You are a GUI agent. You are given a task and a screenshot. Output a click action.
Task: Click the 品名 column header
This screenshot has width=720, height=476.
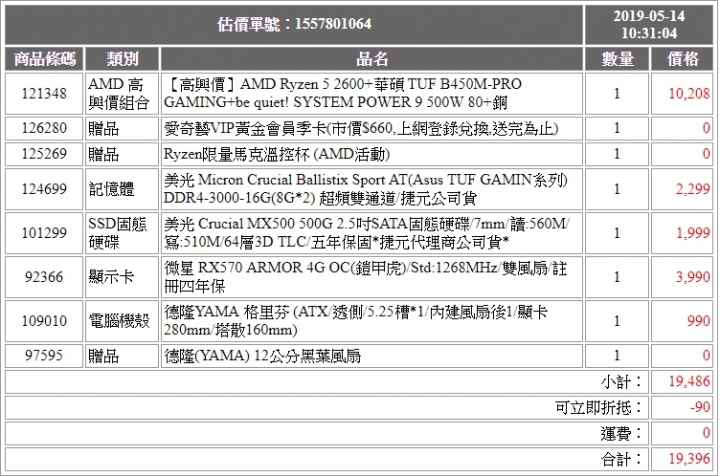[371, 59]
